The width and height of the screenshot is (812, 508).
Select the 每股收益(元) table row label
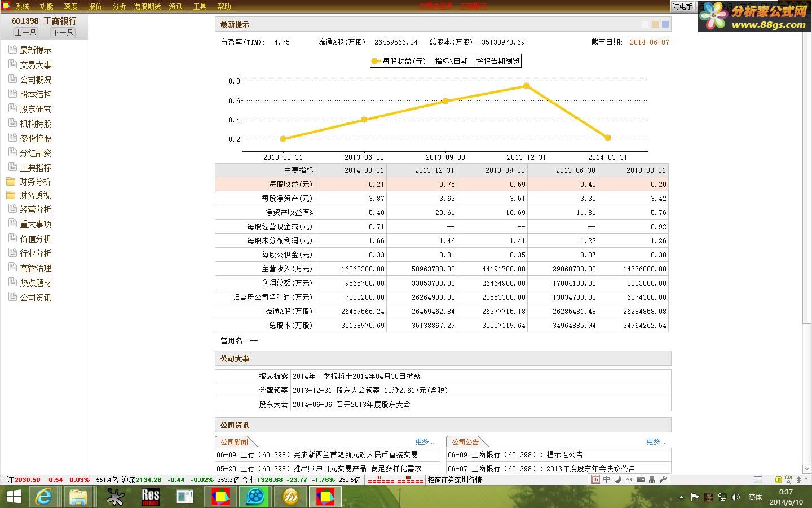tap(290, 184)
